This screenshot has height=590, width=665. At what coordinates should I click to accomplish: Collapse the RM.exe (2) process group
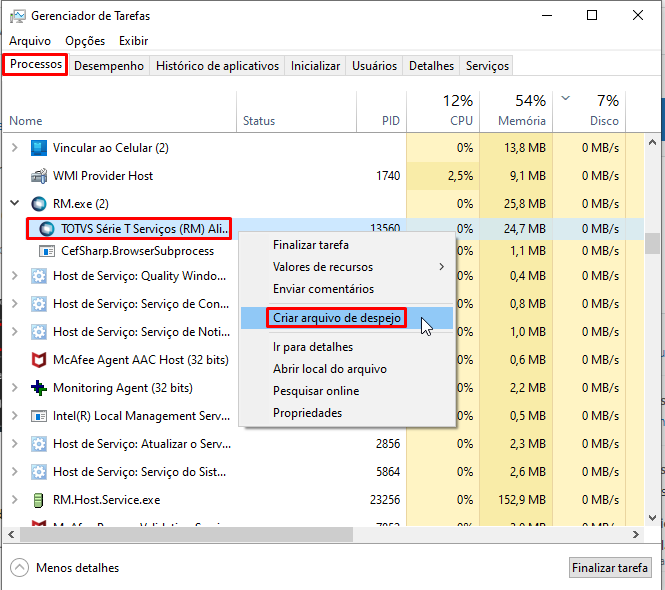[x=14, y=203]
